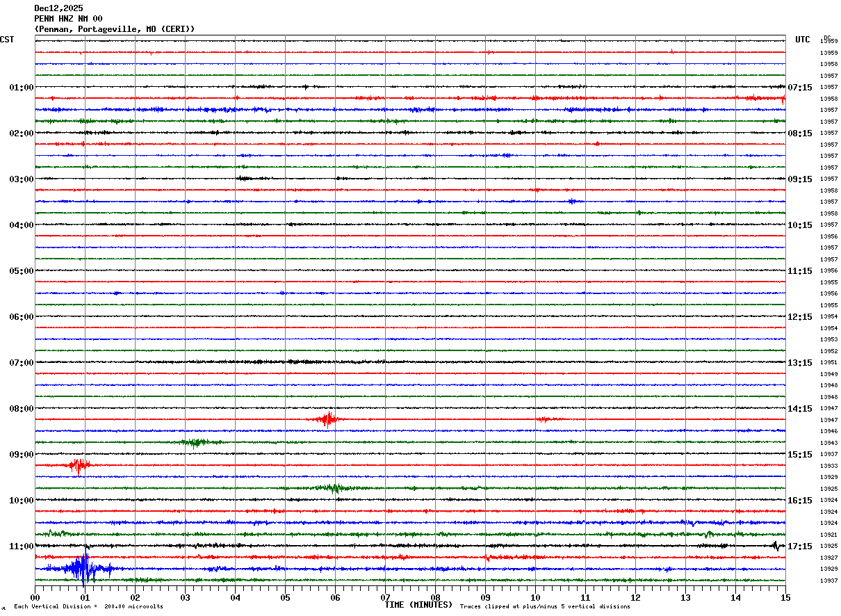Select DC value 13921
Screen dimensions: 841x616
[828, 535]
